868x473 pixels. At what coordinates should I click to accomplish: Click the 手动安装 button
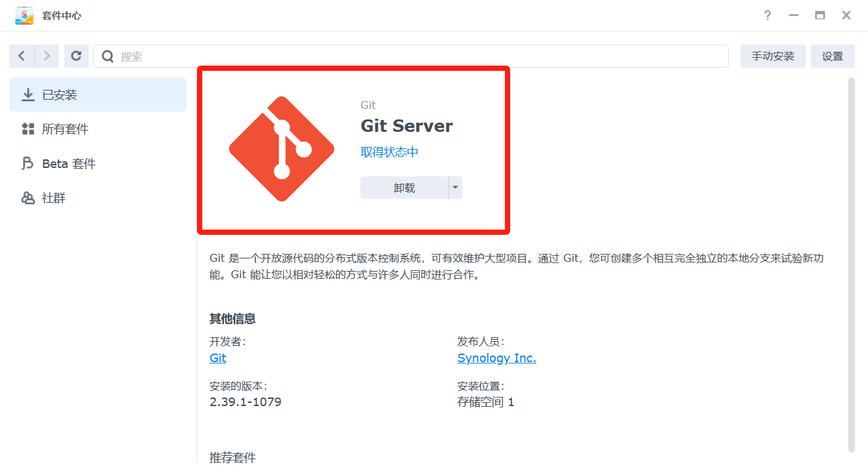coord(773,56)
